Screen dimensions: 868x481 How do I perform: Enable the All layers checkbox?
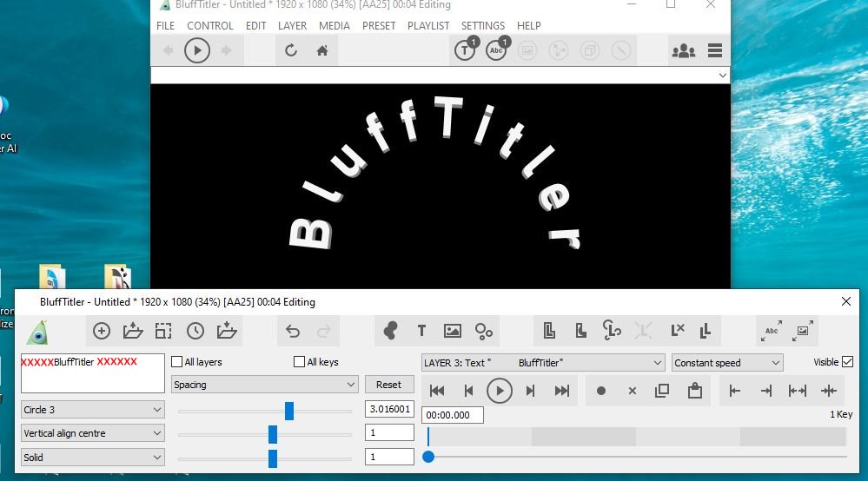(177, 362)
